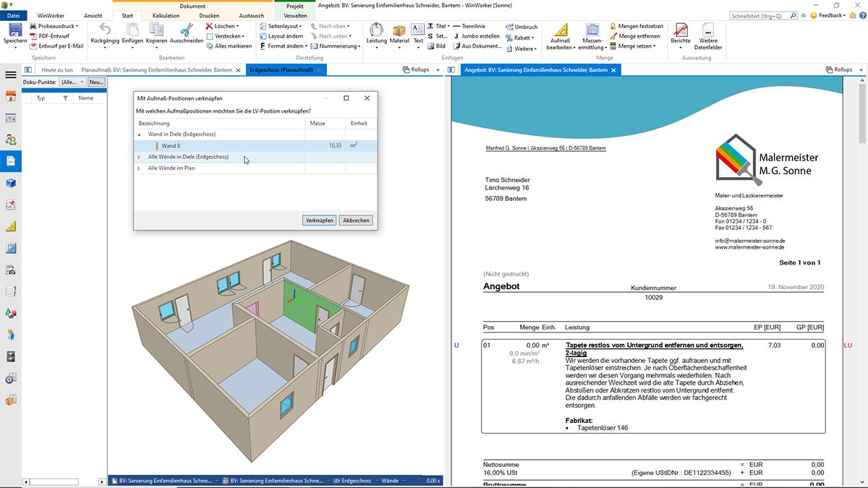The width and height of the screenshot is (868, 488).
Task: Click Layout ändern in Darstellung
Action: click(281, 35)
